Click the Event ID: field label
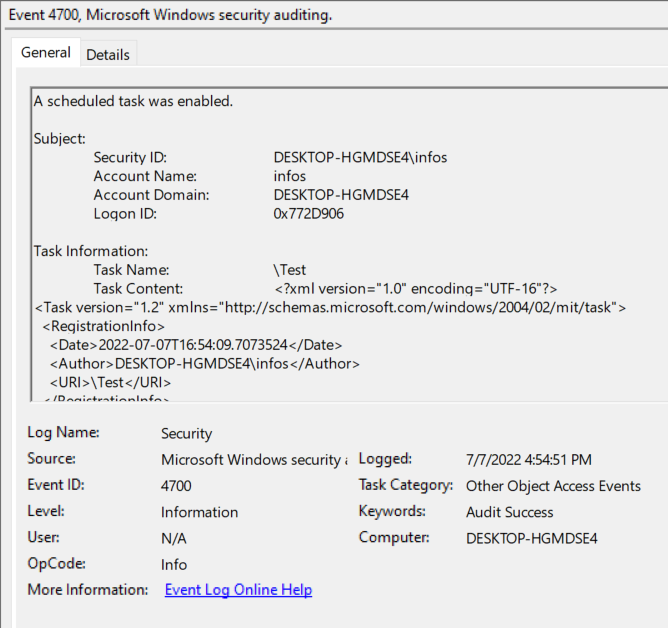The width and height of the screenshot is (668, 628). 56,485
